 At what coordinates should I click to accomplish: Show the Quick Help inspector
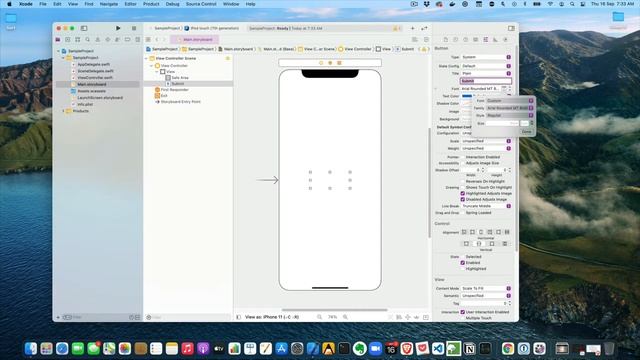click(465, 40)
